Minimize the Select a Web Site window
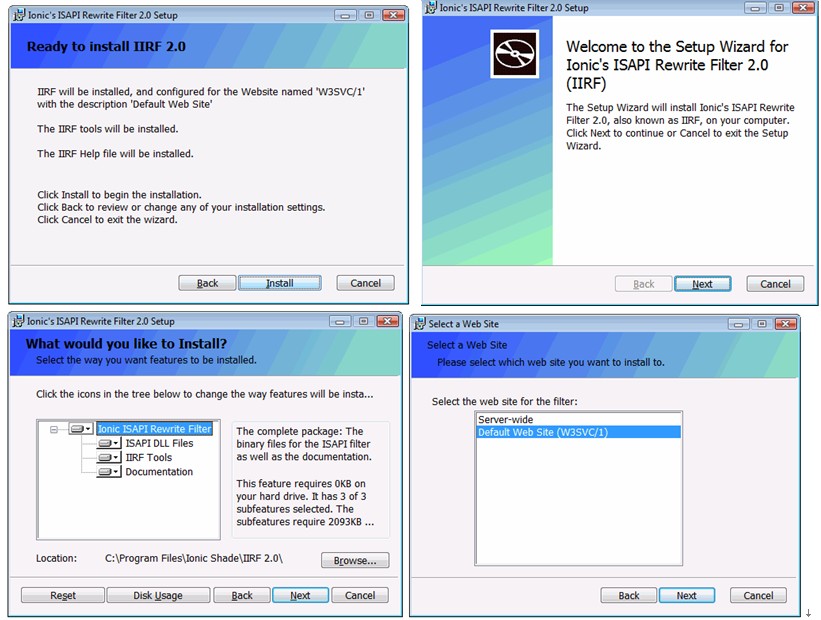This screenshot has width=821, height=620. click(738, 324)
